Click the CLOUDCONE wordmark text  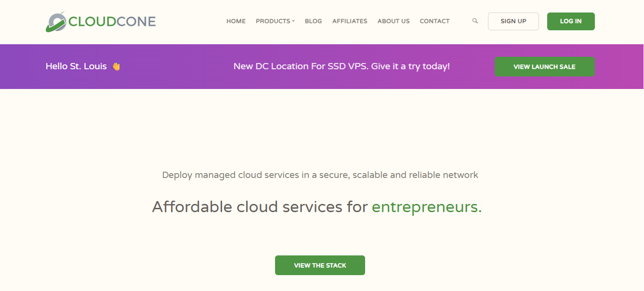[112, 22]
